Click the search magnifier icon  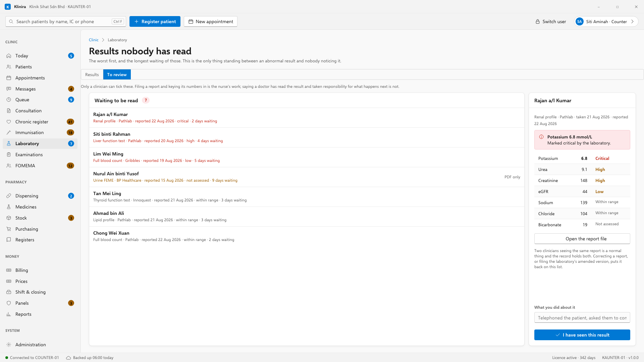(x=11, y=21)
